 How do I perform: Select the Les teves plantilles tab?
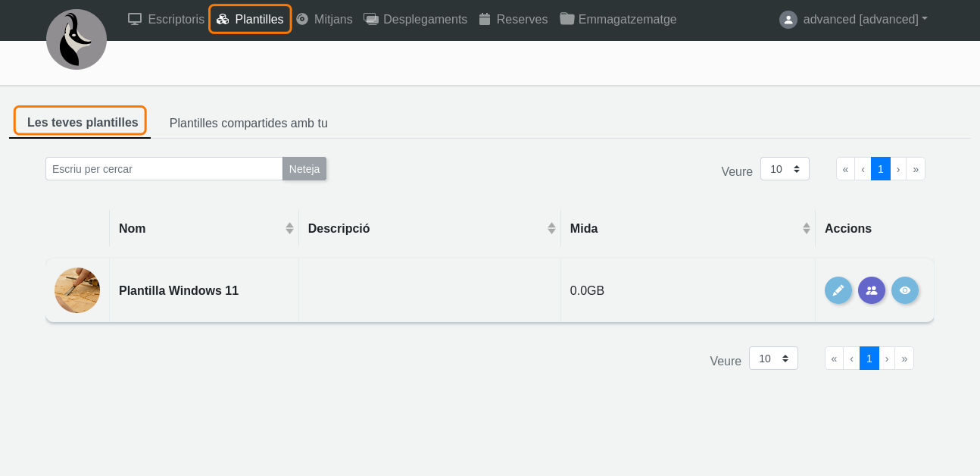[x=83, y=122]
